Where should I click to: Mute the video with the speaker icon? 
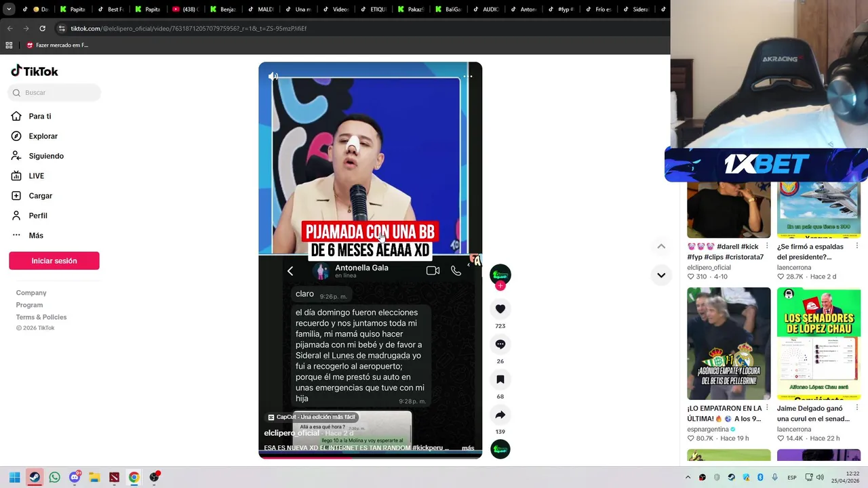(273, 77)
